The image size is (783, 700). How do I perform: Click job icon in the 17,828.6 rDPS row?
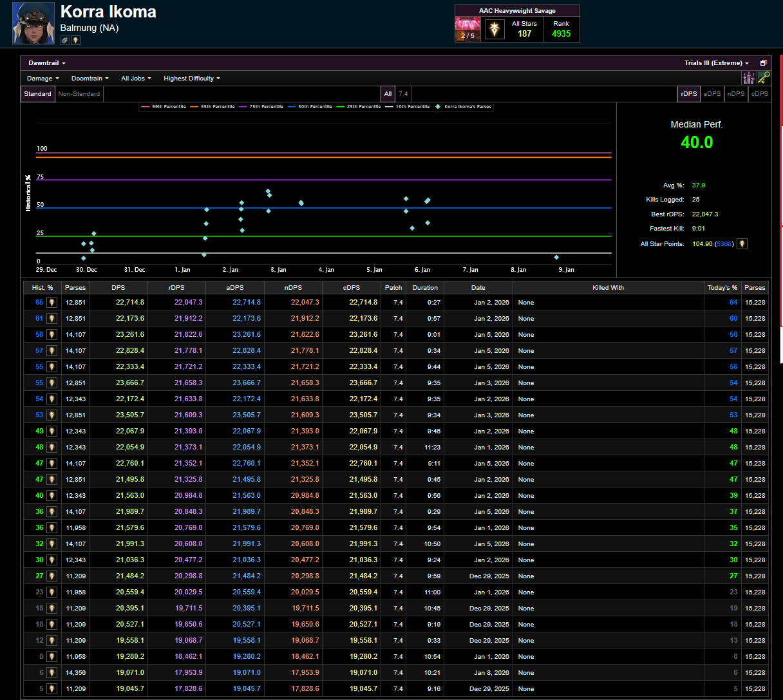52,688
